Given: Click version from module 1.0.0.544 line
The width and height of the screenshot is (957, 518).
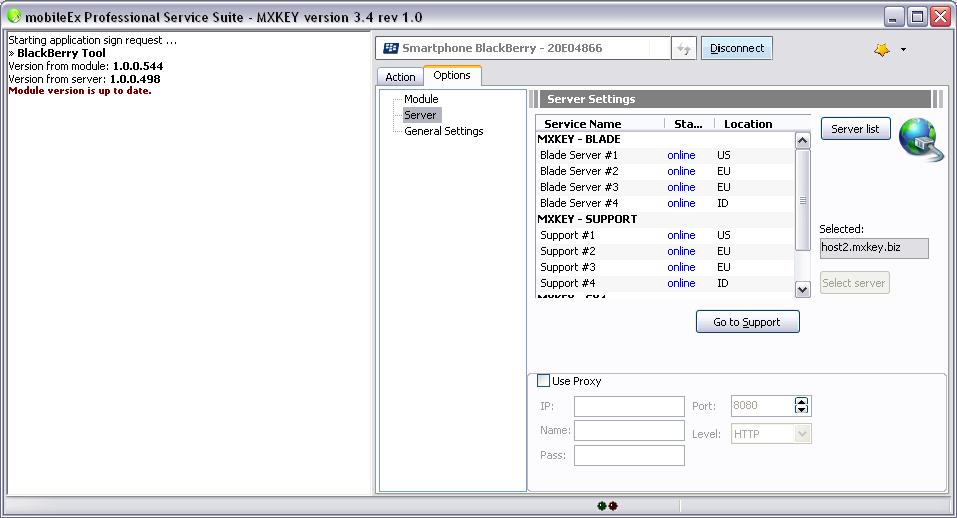Looking at the screenshot, I should [x=85, y=66].
